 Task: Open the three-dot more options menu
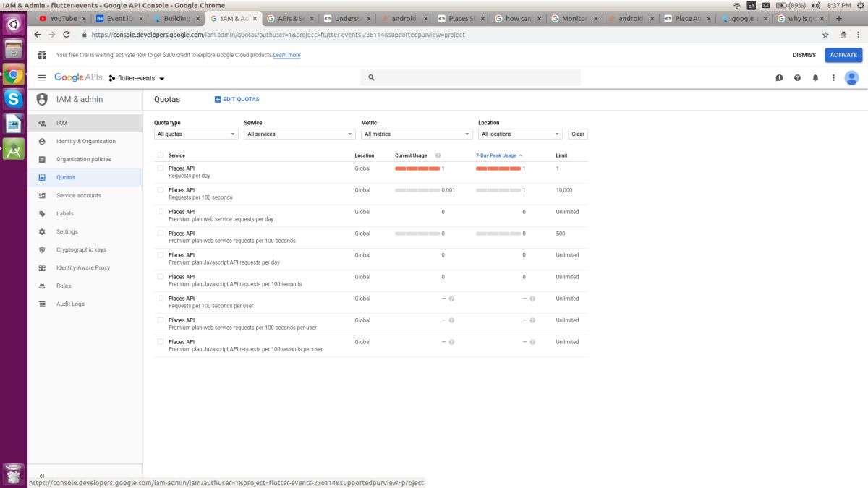[x=833, y=77]
